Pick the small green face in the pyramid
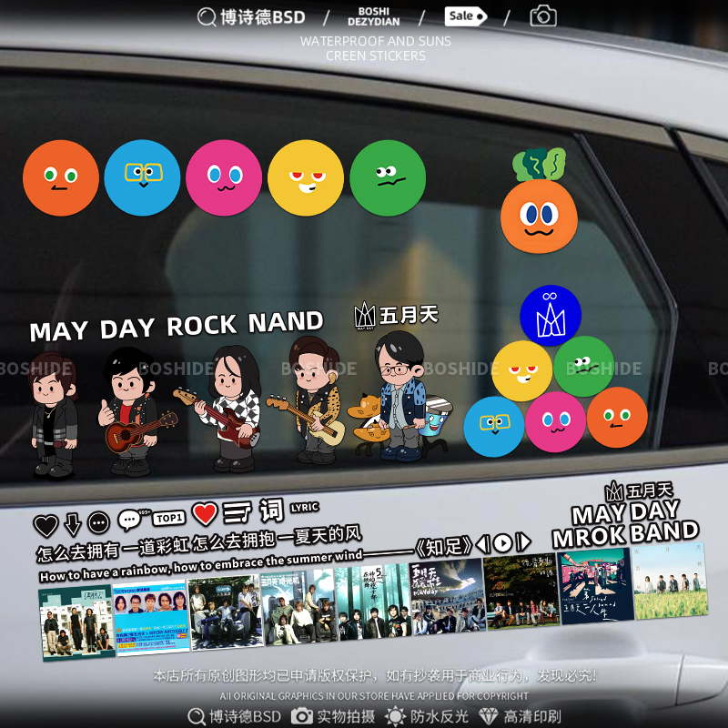 [x=584, y=367]
